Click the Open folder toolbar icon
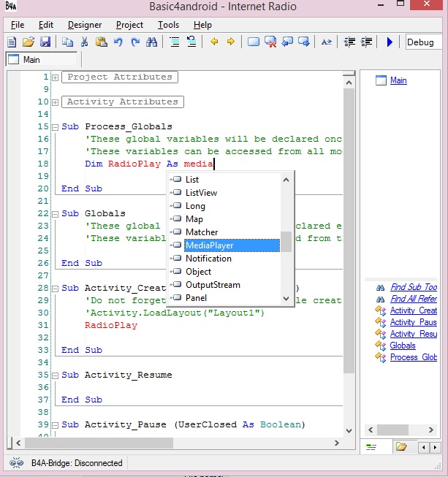Viewport: 448px width, 477px height. coord(29,42)
